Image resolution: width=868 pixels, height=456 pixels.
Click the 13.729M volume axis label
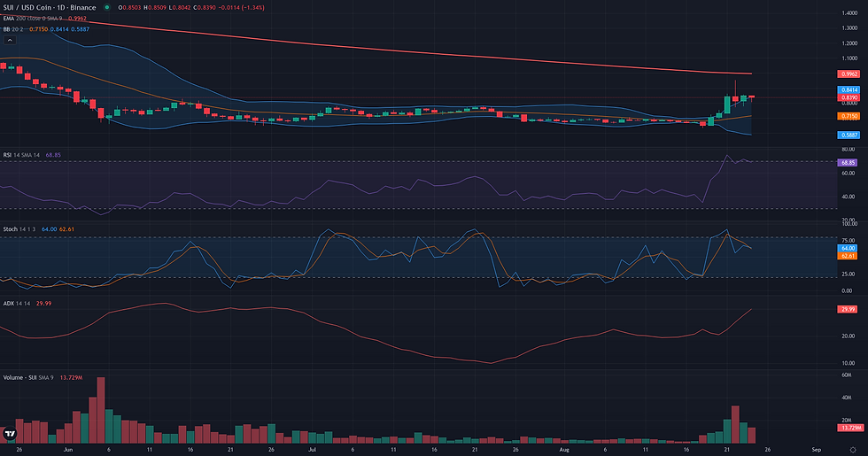850,428
